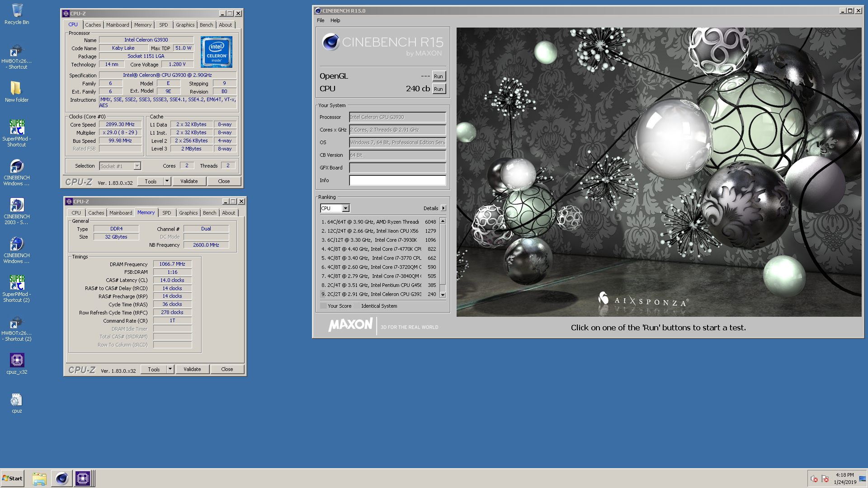Viewport: 868px width, 488px height.
Task: Select the Intel Core i7-4770K ranking row
Action: [x=379, y=249]
